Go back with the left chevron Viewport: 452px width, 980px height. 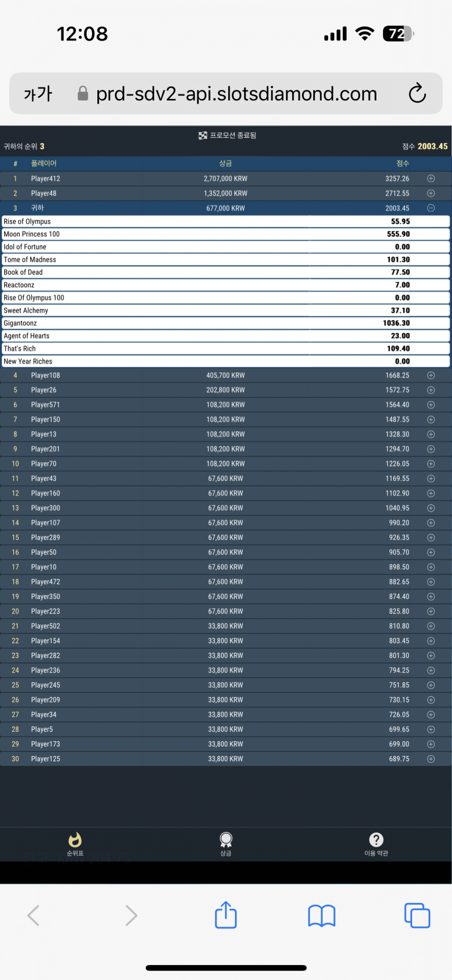click(x=34, y=916)
